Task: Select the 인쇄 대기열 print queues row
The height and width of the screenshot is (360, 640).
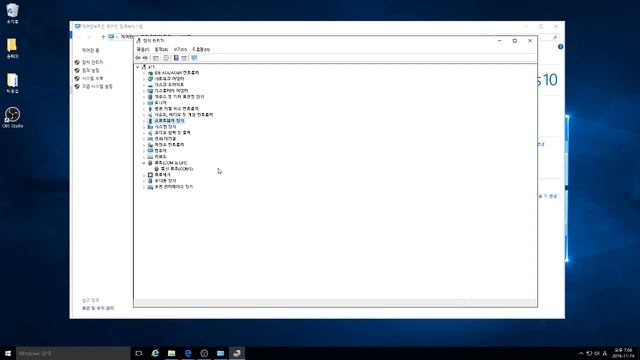Action: 165,139
